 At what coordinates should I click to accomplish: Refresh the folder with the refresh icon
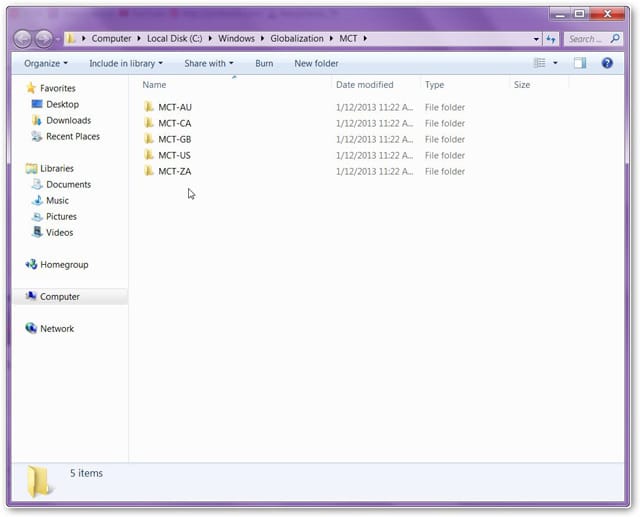pos(551,39)
